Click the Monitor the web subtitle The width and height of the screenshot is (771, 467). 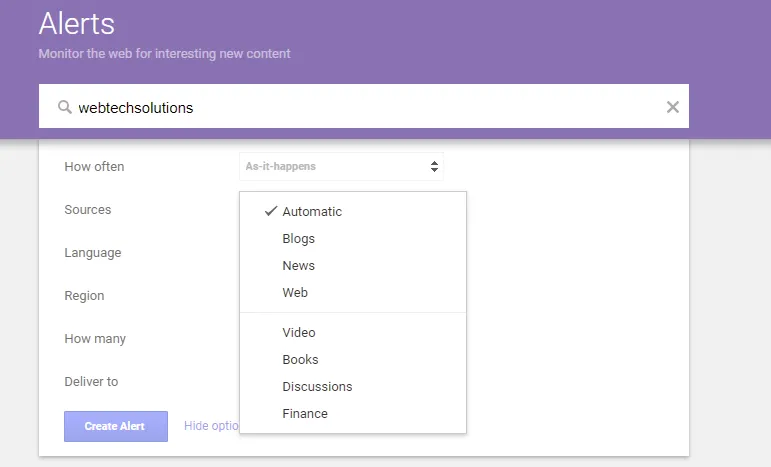tap(165, 54)
